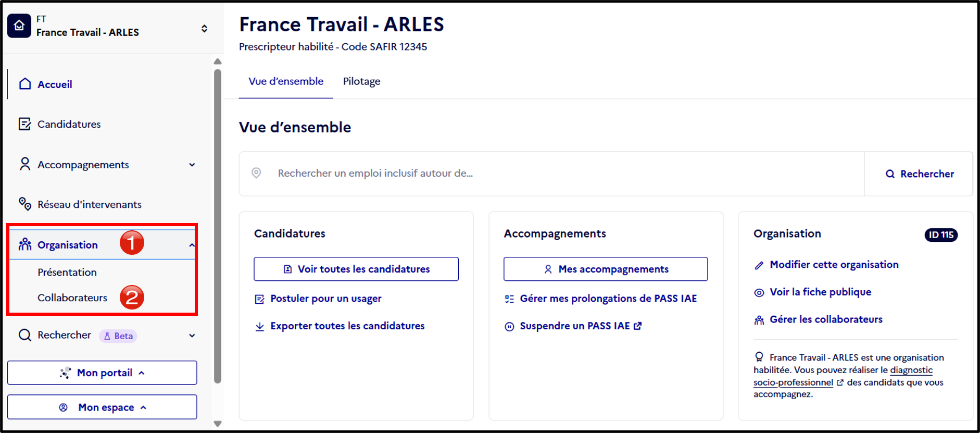980x433 pixels.
Task: Click the sidebar scrollbar's down arrow
Action: (218, 424)
